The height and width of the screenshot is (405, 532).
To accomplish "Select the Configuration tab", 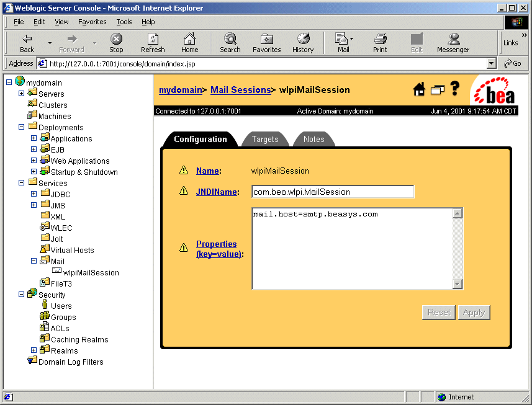I will coord(200,140).
